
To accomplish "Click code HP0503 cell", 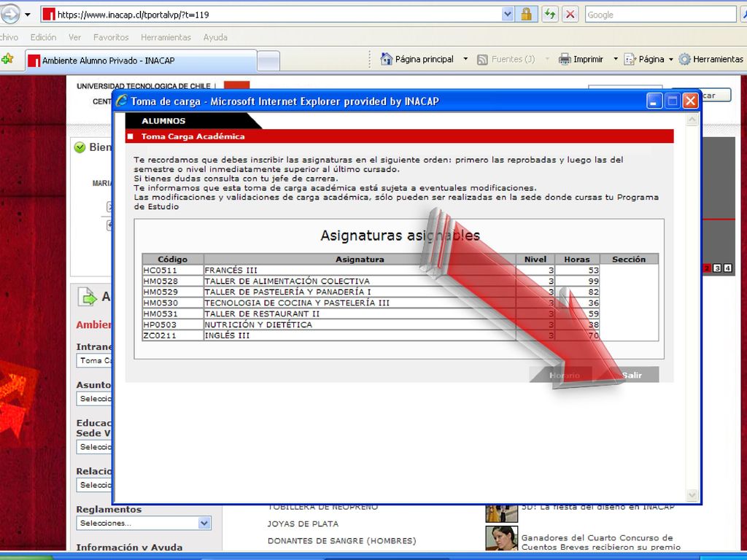I will click(x=173, y=324).
